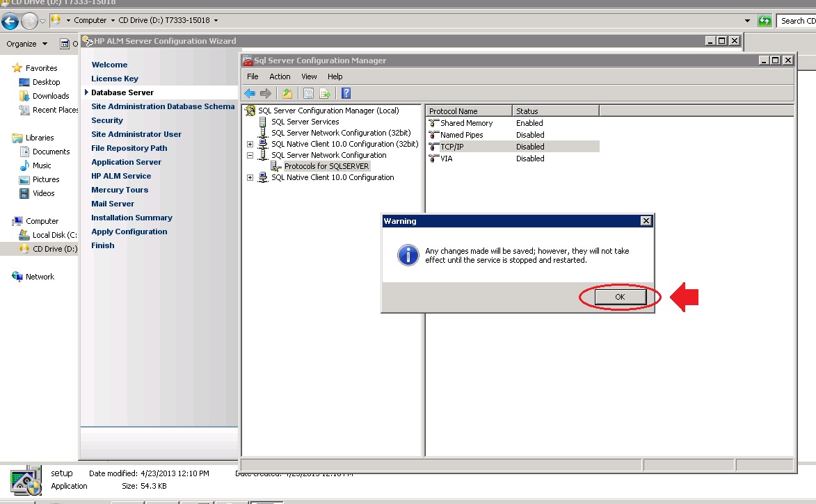Close the Warning dialog with X
Viewport: 816px width, 504px height.
tap(646, 221)
